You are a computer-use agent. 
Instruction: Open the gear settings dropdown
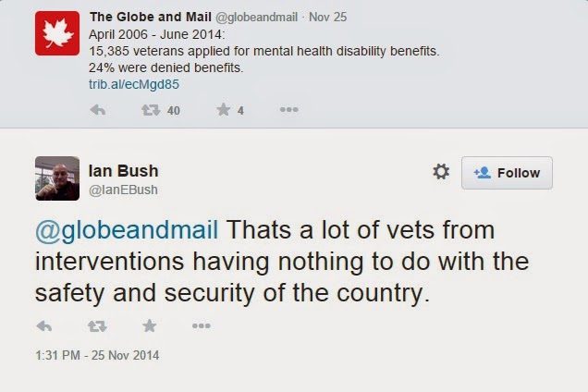441,172
